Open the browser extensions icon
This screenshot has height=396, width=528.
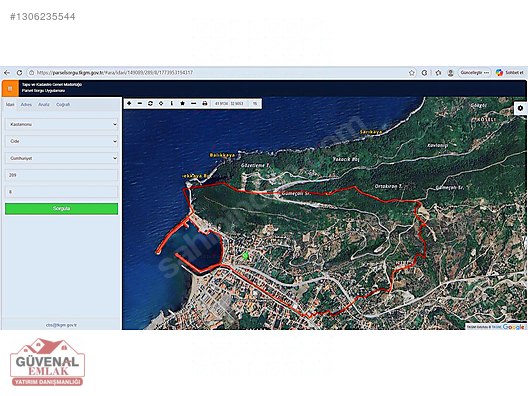[x=438, y=73]
